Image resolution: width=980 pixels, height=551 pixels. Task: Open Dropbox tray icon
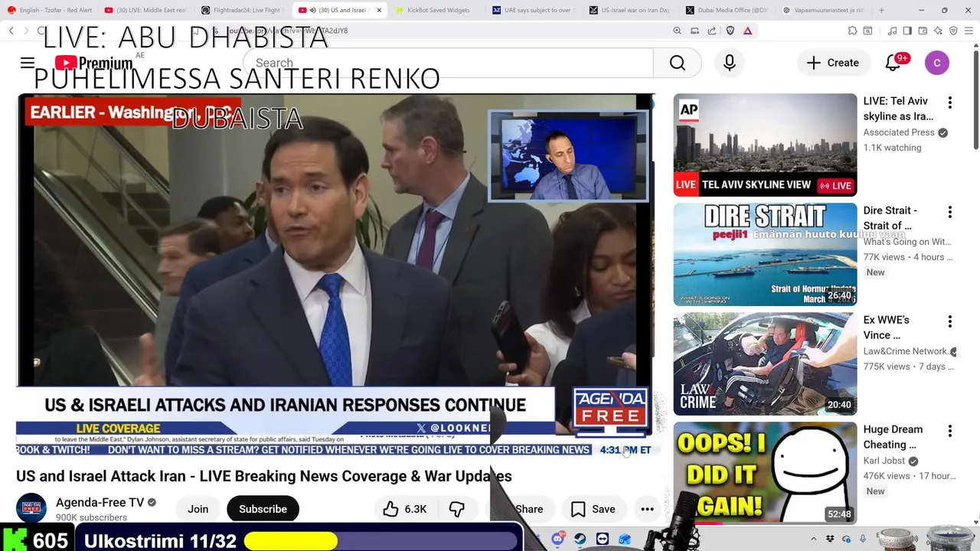[830, 540]
